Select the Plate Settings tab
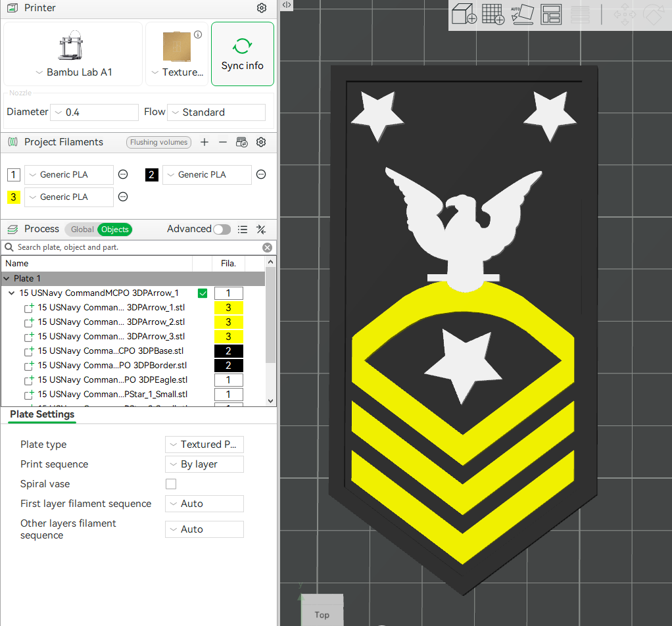Viewport: 672px width, 626px height. pos(42,414)
